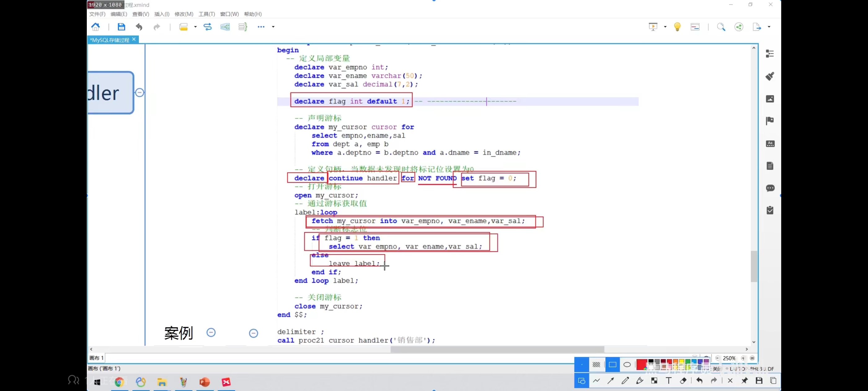
Task: Open the Outline panel in the sidebar
Action: [770, 54]
